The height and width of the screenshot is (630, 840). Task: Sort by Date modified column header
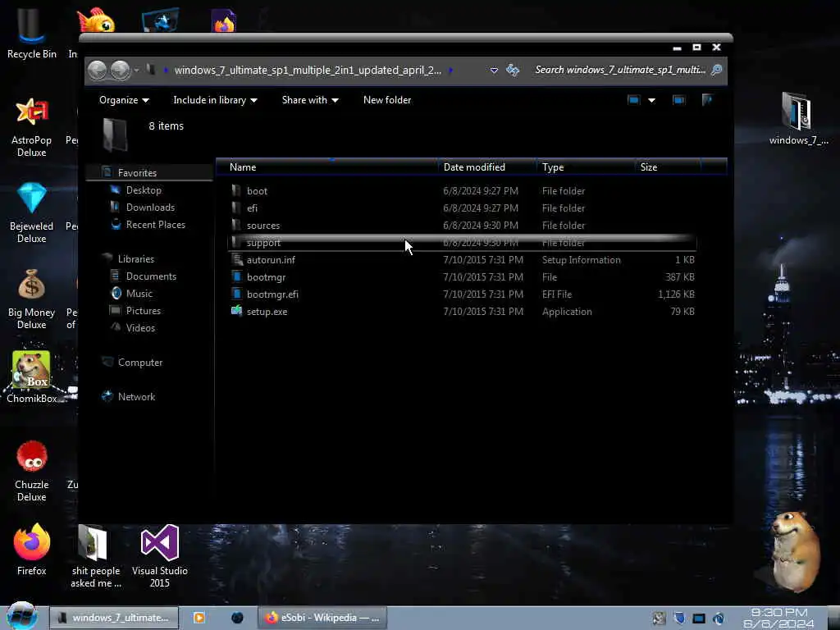point(487,167)
